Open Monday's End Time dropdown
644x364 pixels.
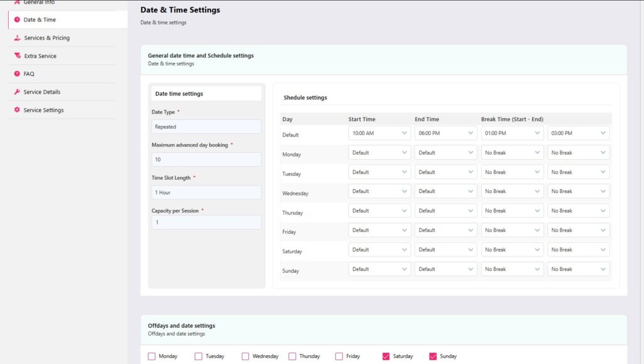click(445, 152)
